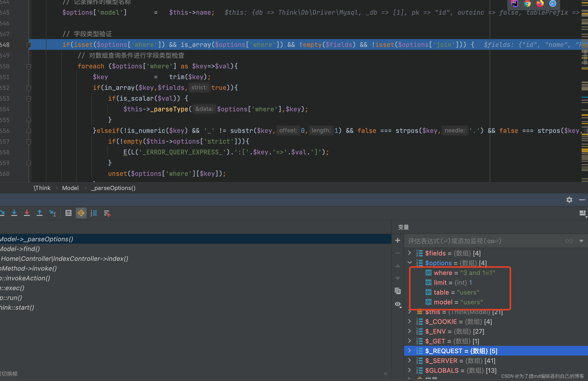Open the Evaluate Expression calculator icon
The height and width of the screenshot is (381, 588).
tap(68, 213)
